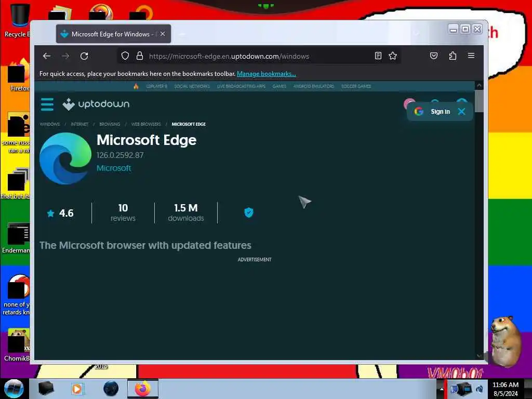This screenshot has width=532, height=399.
Task: Save page to Pocket
Action: 434,56
